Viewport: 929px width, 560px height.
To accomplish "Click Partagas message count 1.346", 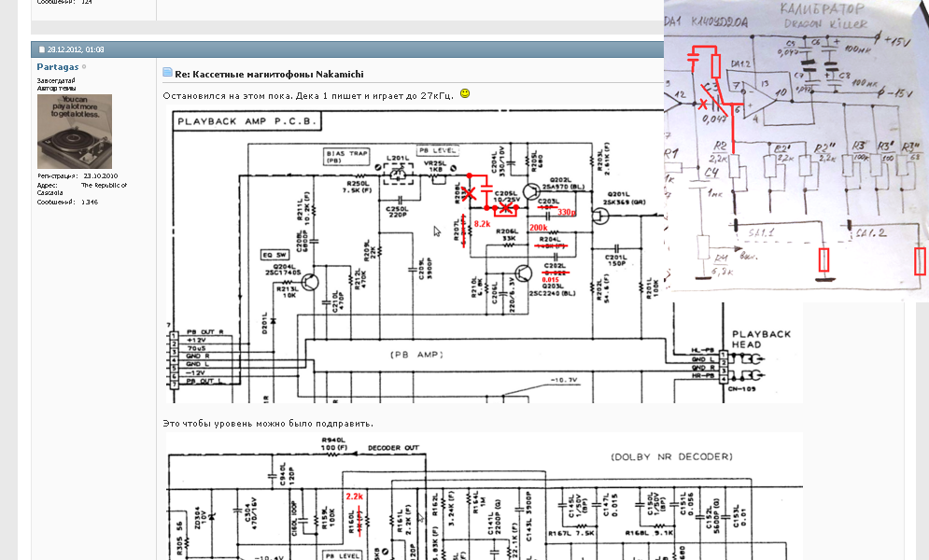I will tap(90, 202).
